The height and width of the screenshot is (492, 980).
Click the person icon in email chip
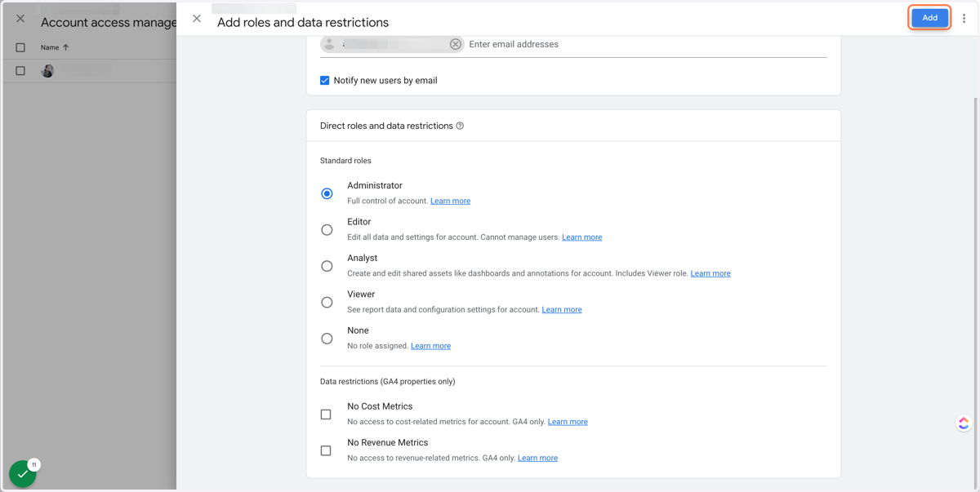[329, 44]
